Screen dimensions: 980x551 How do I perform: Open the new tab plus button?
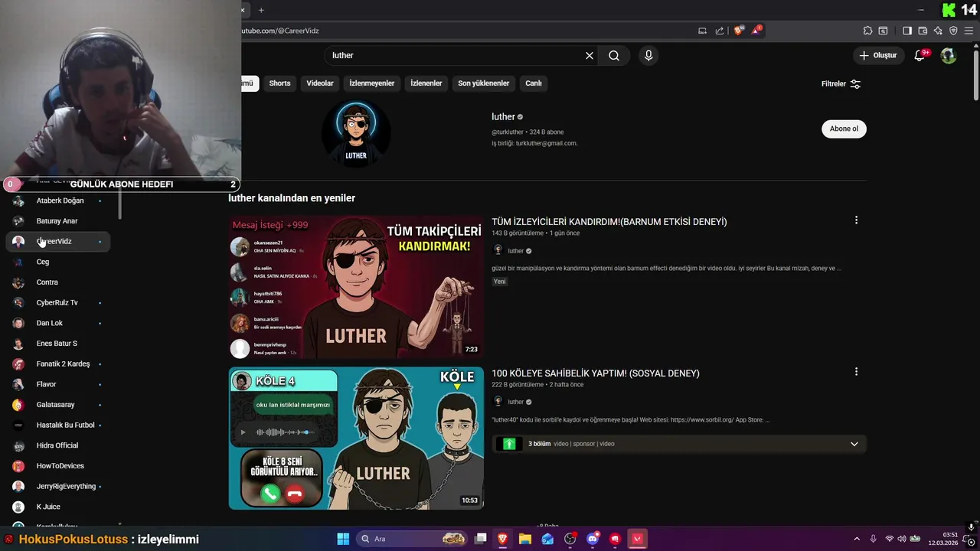[x=261, y=10]
